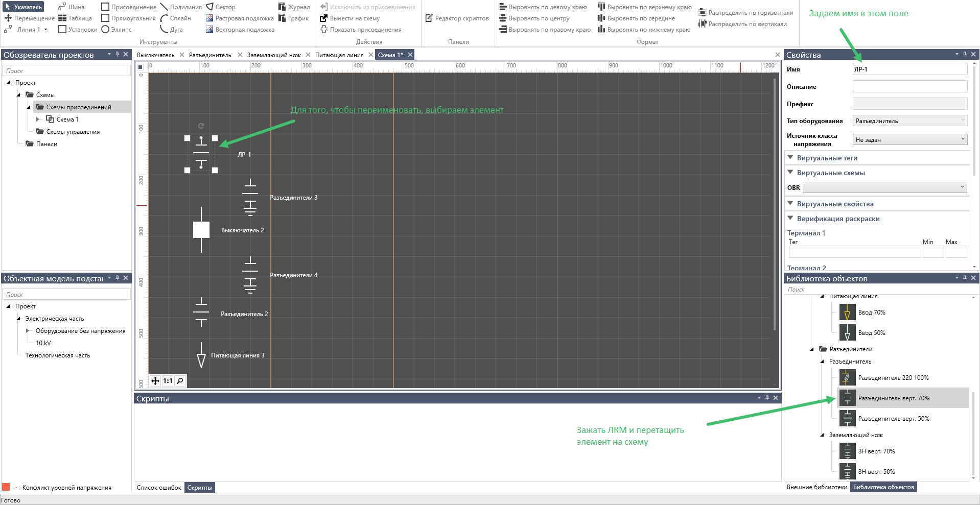Select the Эллипс ellipse tool

tap(116, 30)
